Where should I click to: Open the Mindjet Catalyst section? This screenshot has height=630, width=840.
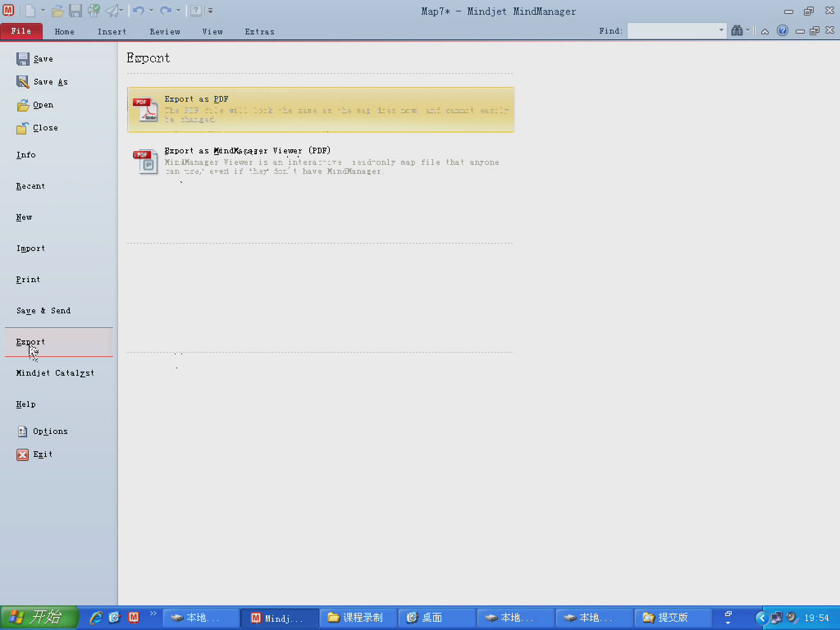coord(55,373)
